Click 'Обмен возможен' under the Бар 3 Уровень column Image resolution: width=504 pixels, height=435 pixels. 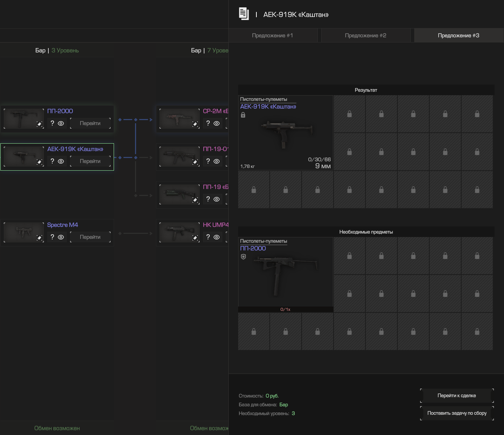(x=57, y=428)
